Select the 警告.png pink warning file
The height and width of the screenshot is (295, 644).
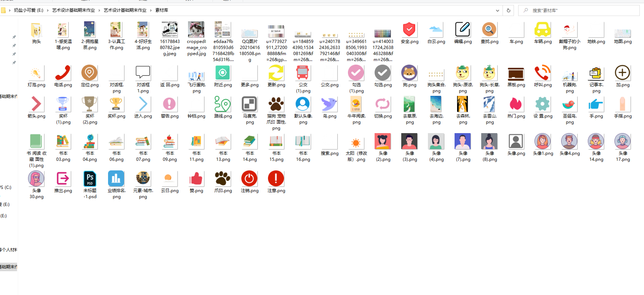pos(170,104)
